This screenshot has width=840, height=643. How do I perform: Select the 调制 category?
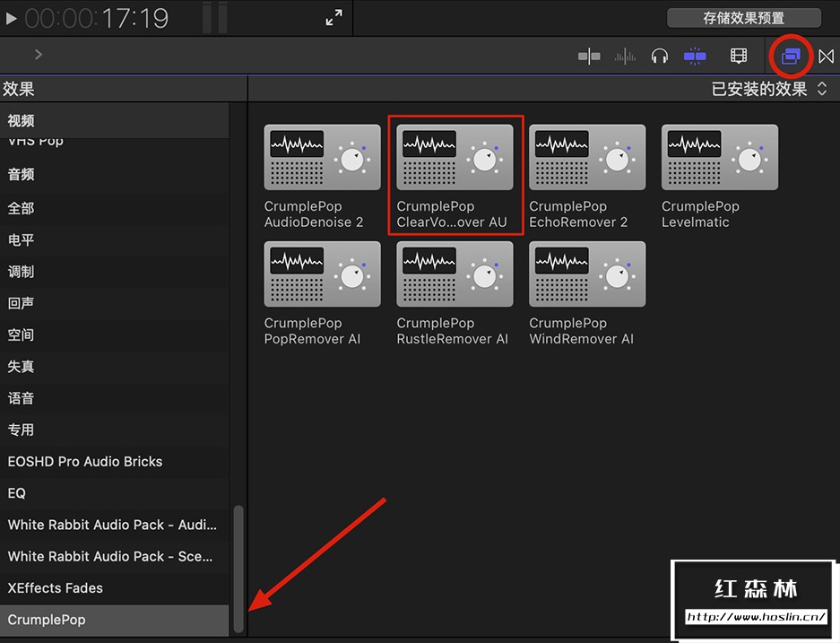pos(115,271)
